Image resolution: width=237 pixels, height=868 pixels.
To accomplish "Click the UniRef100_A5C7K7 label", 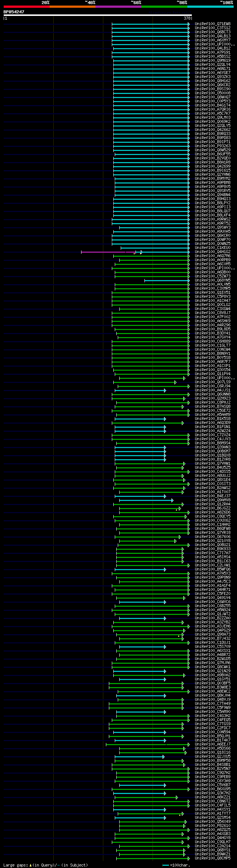I will 213,113.
